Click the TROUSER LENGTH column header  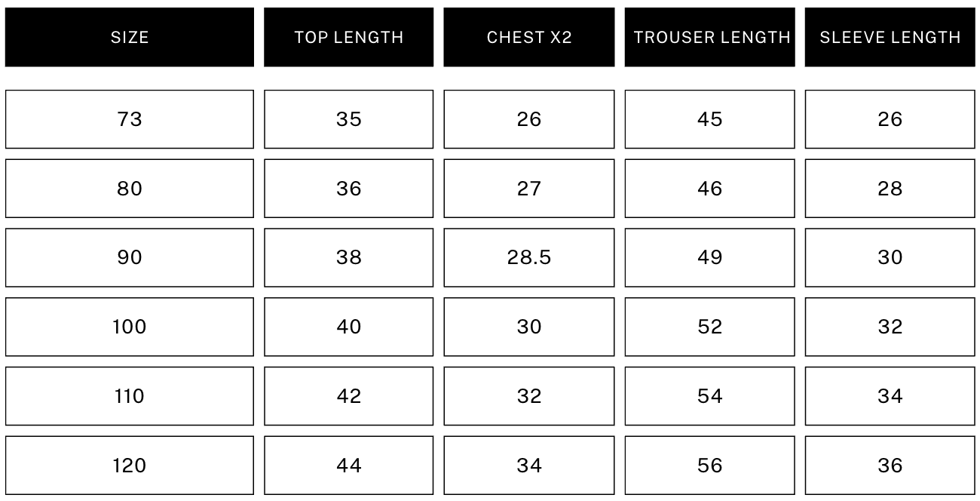pos(710,38)
